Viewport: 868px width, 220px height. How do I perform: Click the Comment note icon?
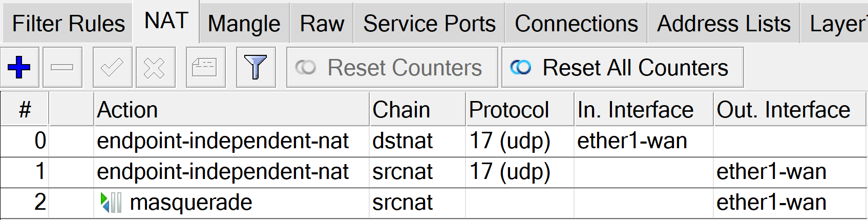[x=205, y=67]
